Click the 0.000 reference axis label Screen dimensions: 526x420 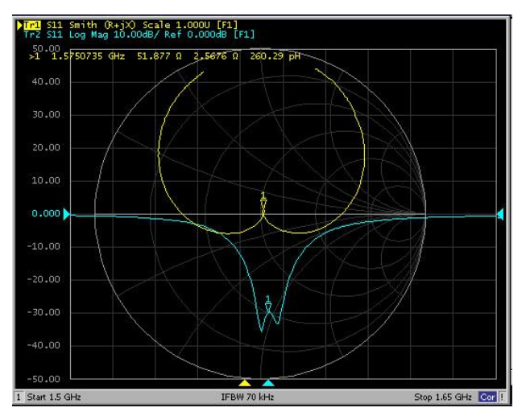tap(46, 214)
